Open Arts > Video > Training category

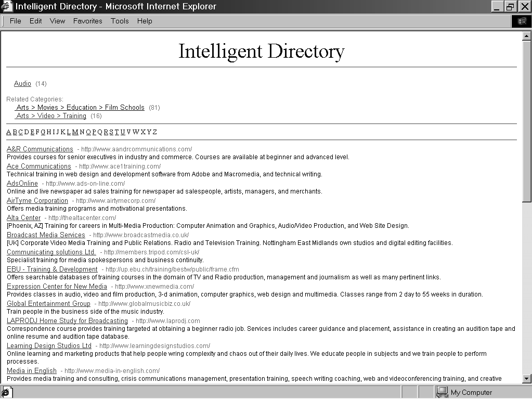pos(51,116)
